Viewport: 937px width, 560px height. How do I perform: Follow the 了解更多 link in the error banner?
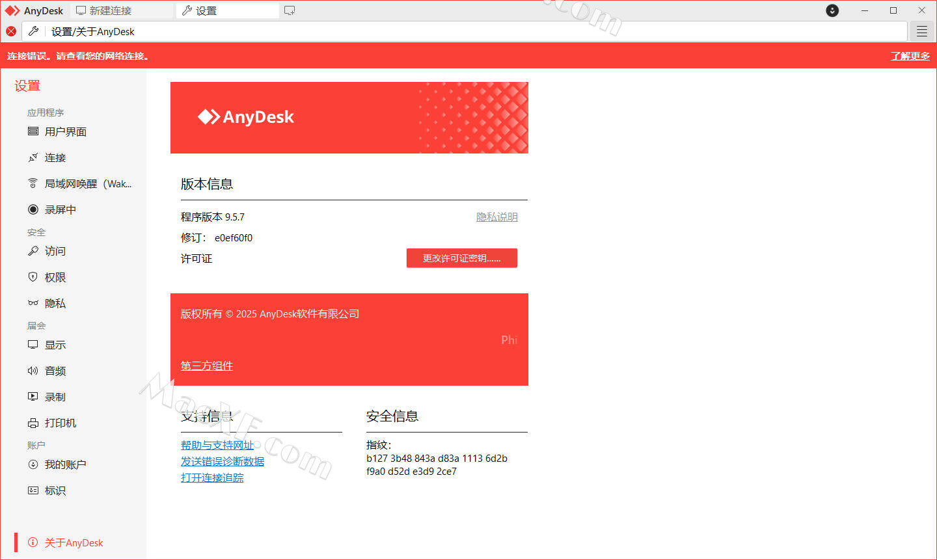coord(910,56)
